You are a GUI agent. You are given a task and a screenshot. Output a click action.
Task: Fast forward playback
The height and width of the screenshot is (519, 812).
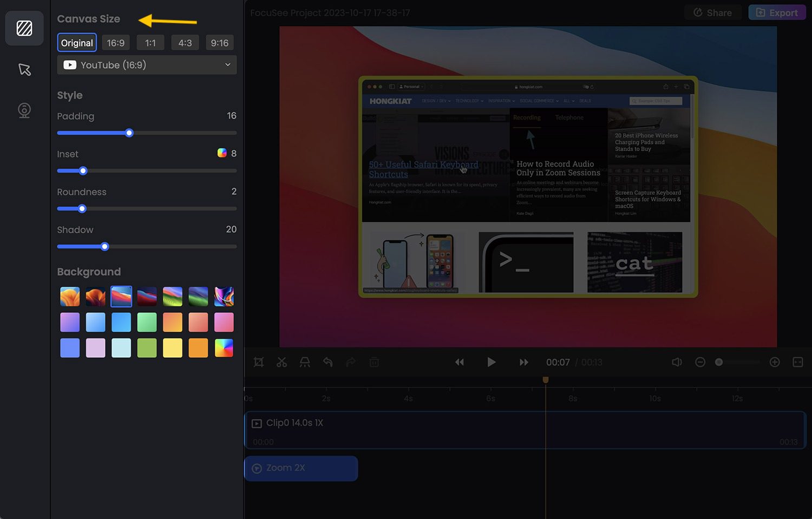click(523, 362)
